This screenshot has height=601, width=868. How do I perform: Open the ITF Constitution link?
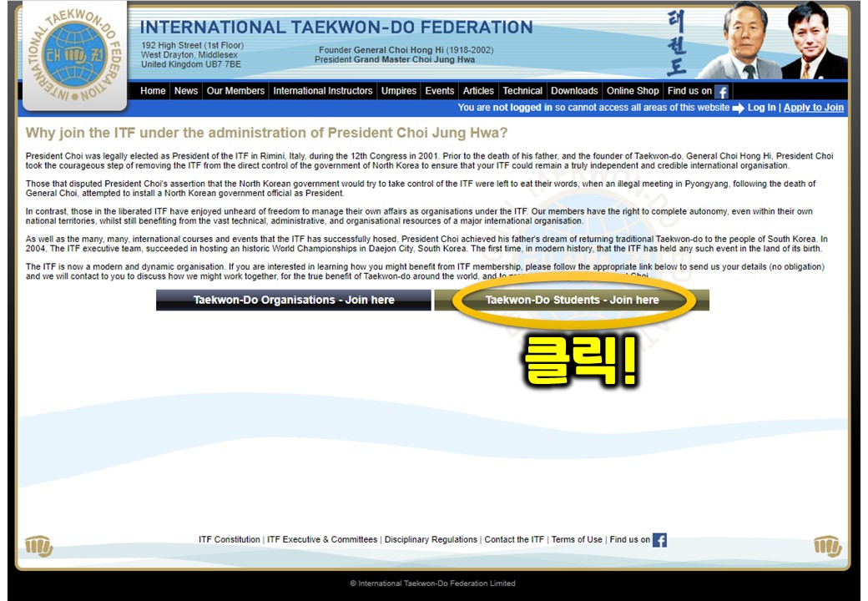click(x=230, y=539)
